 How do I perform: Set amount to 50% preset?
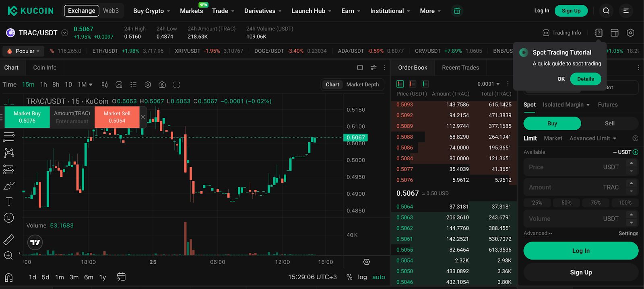coord(566,203)
